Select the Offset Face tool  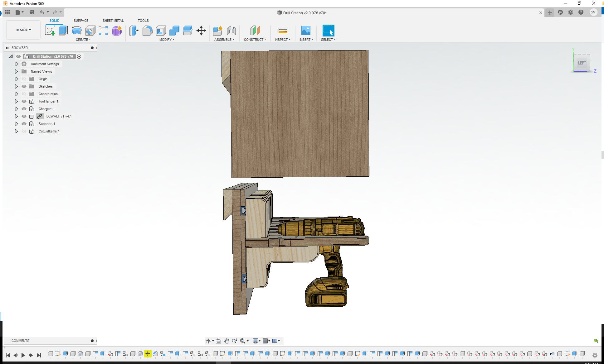tap(188, 31)
